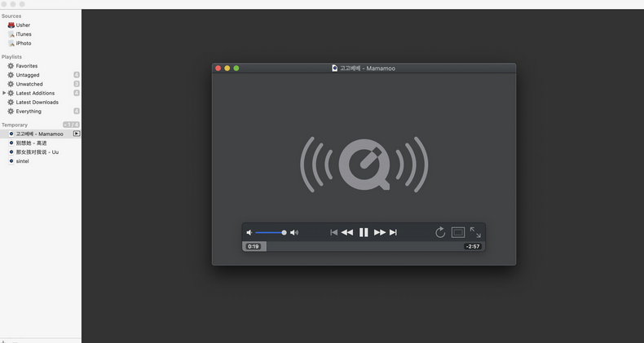This screenshot has height=343, width=644.
Task: Click the Sources section header
Action: coord(11,16)
